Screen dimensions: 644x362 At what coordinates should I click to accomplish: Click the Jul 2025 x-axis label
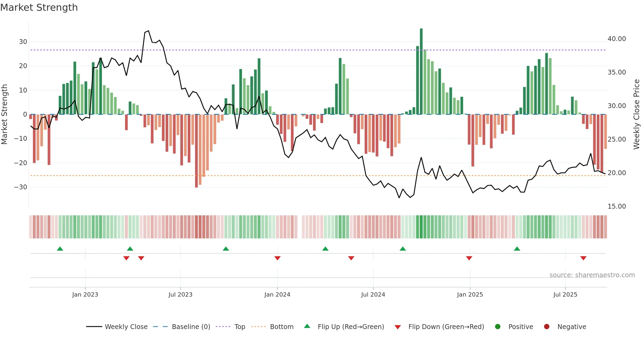click(x=565, y=294)
